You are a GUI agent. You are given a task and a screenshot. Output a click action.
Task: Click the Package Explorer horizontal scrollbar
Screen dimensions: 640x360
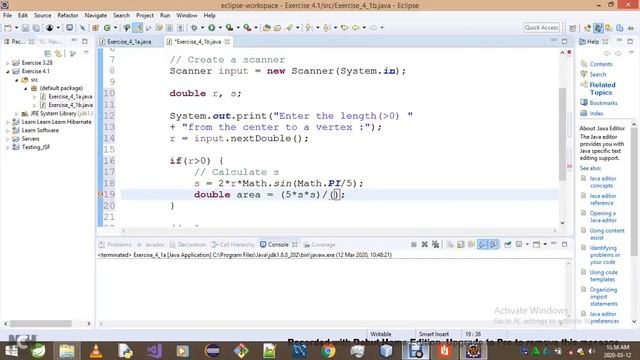click(x=41, y=323)
